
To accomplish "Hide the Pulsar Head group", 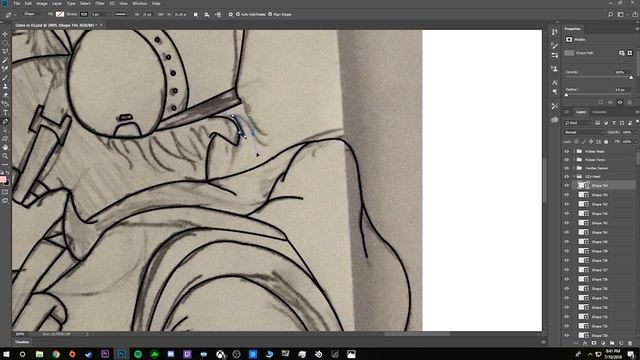I will [x=567, y=151].
